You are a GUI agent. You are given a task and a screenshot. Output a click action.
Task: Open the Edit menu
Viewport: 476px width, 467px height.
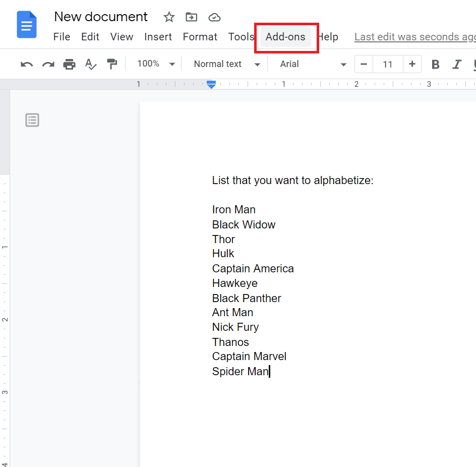pyautogui.click(x=90, y=37)
